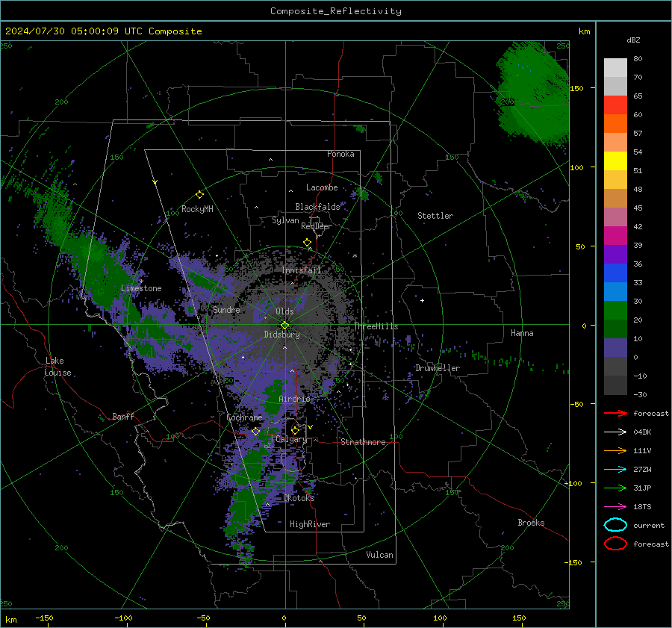
Task: Select the slate purple 10 dBZ swatch
Action: coord(615,347)
